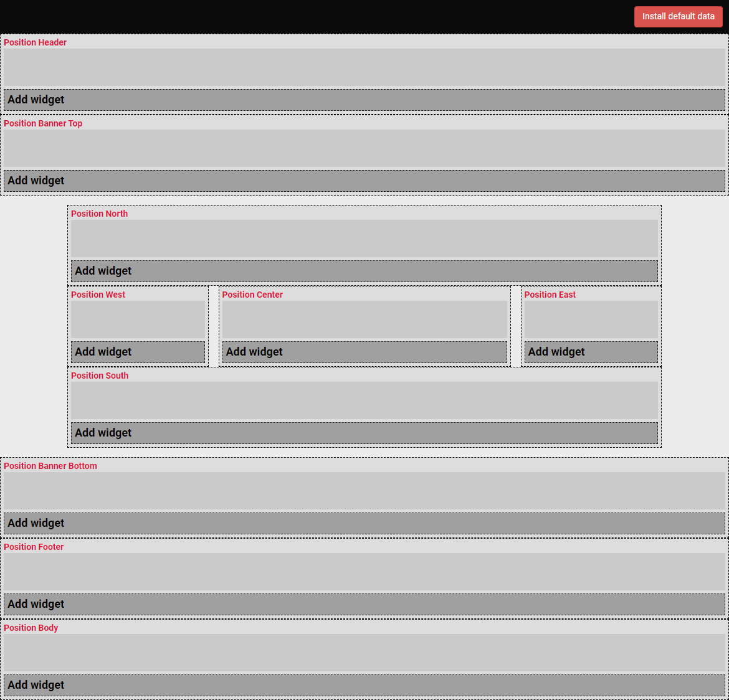Select the Position Banner Top label
The image size is (729, 700).
[43, 123]
